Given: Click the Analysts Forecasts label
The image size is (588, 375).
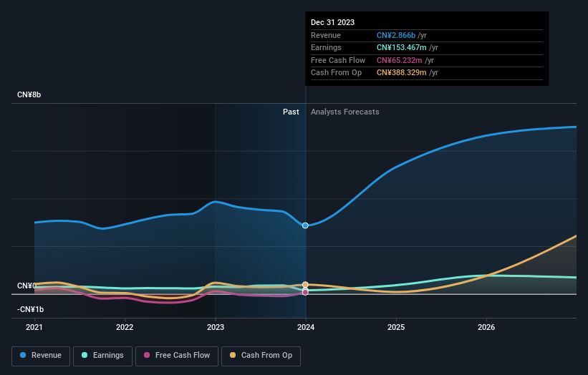Looking at the screenshot, I should [345, 112].
